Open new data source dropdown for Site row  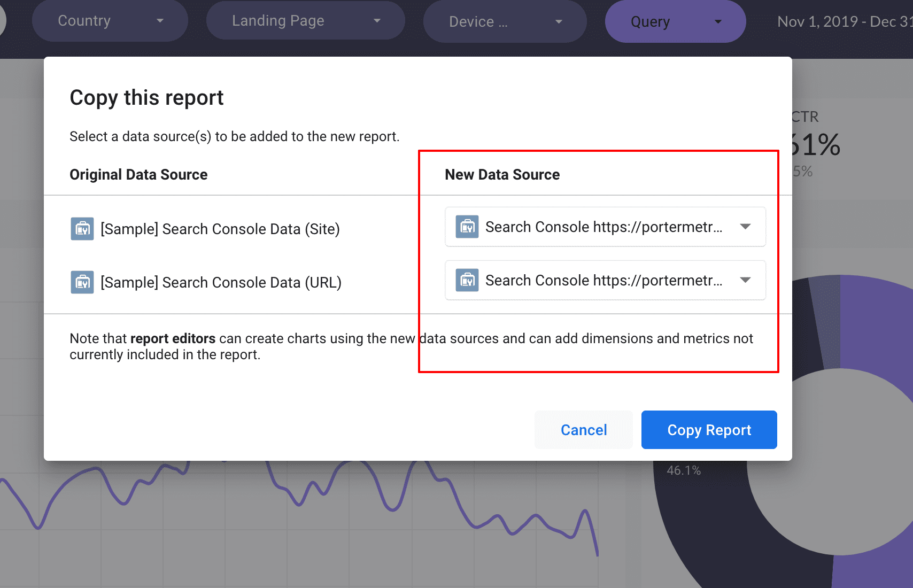point(605,227)
